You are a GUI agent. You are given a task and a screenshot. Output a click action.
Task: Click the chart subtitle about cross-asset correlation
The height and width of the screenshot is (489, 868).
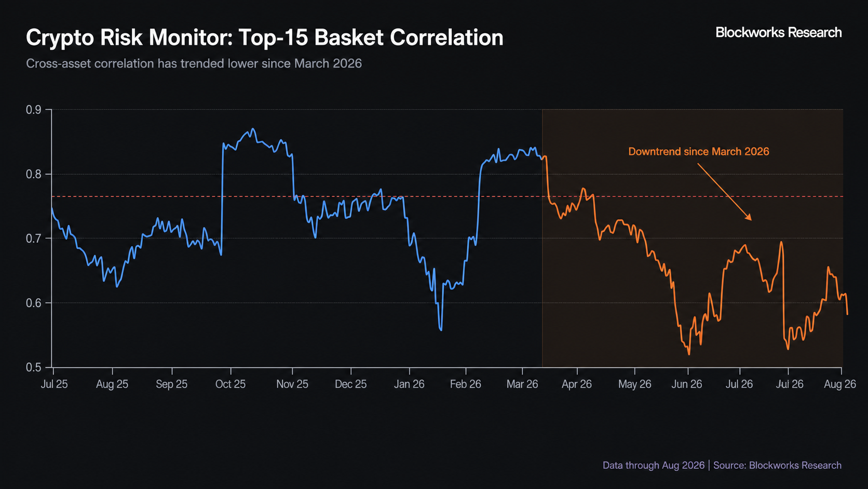click(x=194, y=63)
